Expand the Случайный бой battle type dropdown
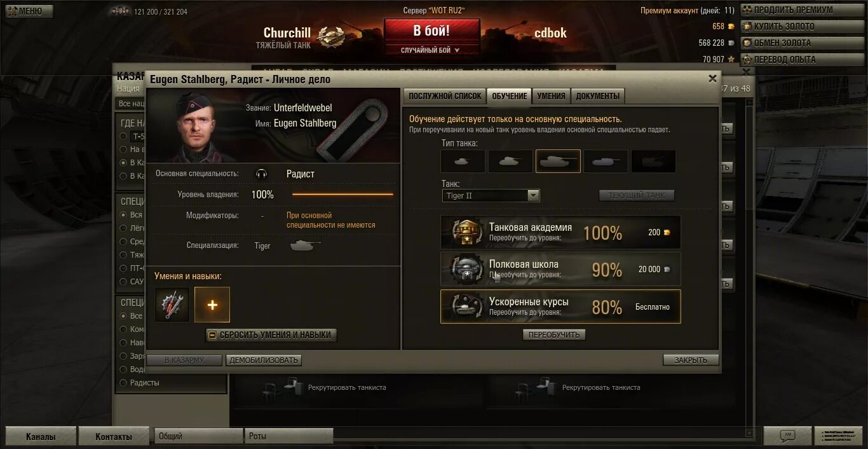868x449 pixels. [x=432, y=50]
